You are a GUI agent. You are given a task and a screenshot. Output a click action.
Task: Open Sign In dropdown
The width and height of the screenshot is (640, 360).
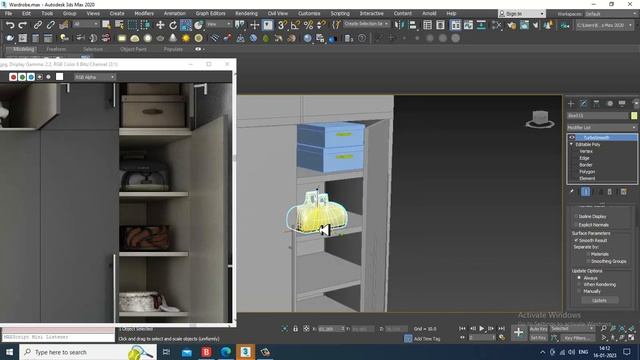522,14
